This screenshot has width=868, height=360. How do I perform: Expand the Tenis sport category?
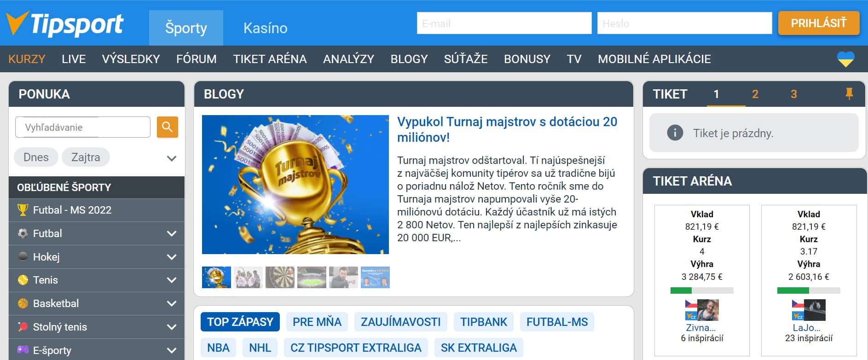click(172, 280)
